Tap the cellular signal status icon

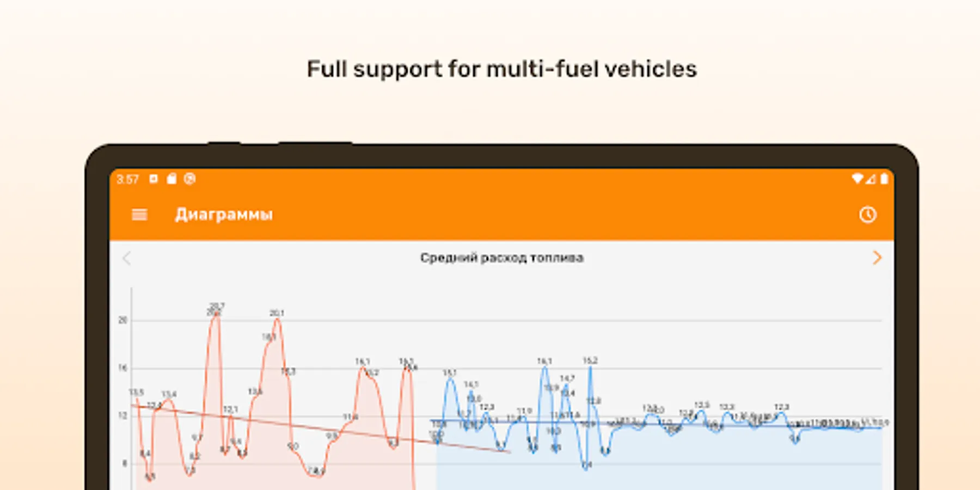point(871,179)
